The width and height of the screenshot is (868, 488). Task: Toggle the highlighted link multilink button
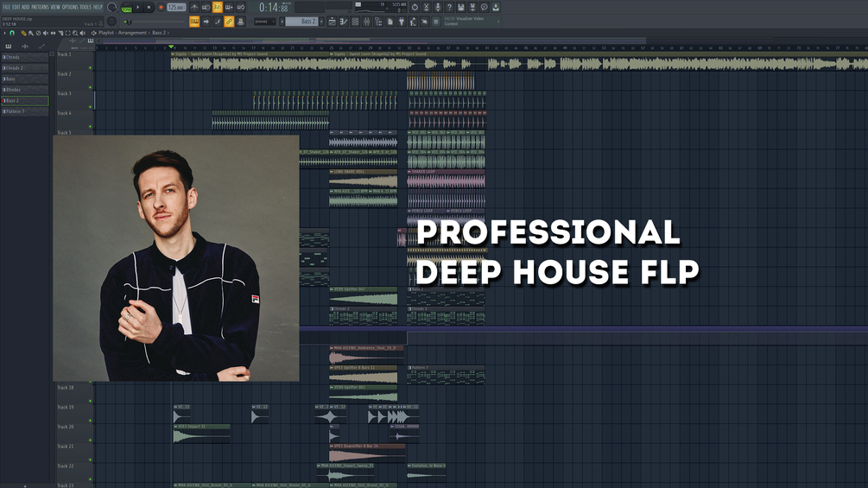coord(229,22)
